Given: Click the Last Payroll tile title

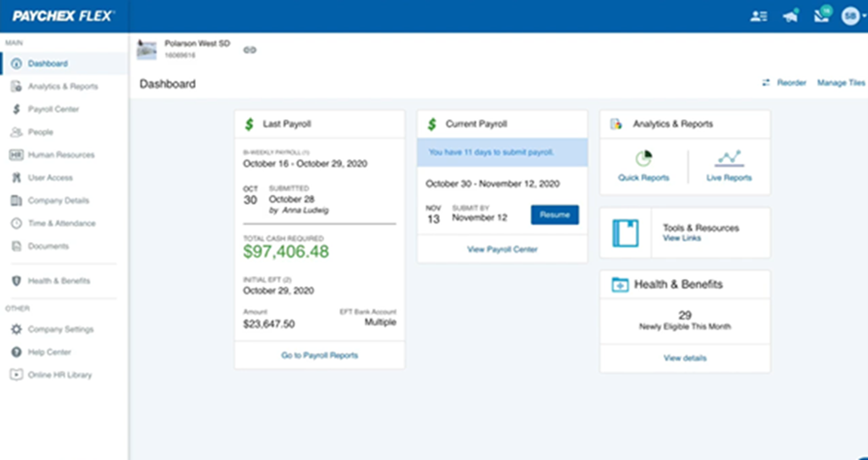Looking at the screenshot, I should pos(287,124).
